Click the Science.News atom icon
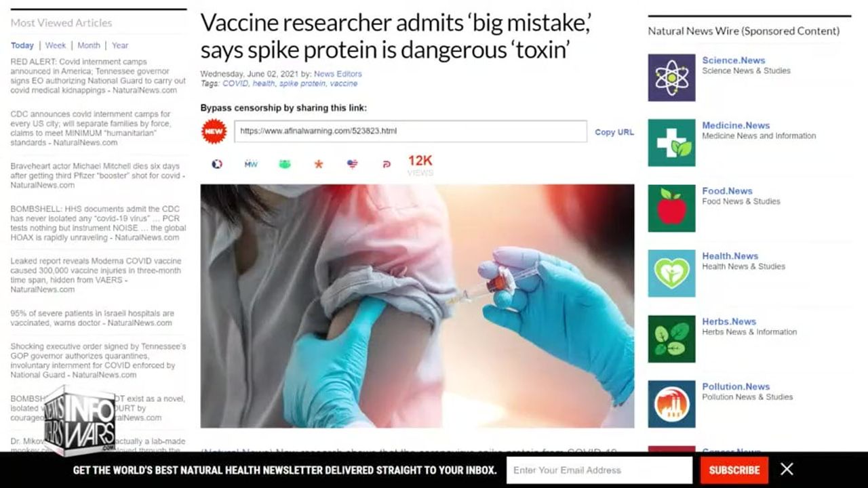868x488 pixels. point(671,78)
